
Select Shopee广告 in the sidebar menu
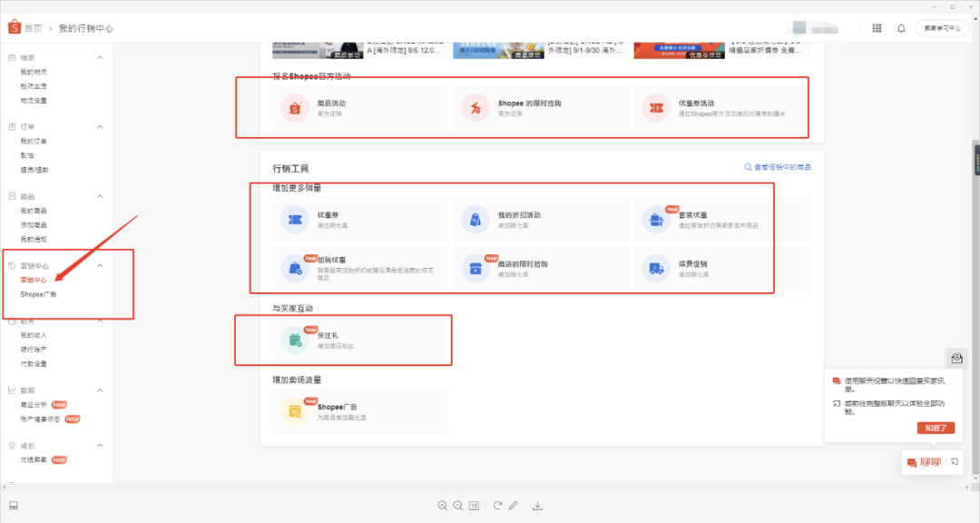coord(38,295)
